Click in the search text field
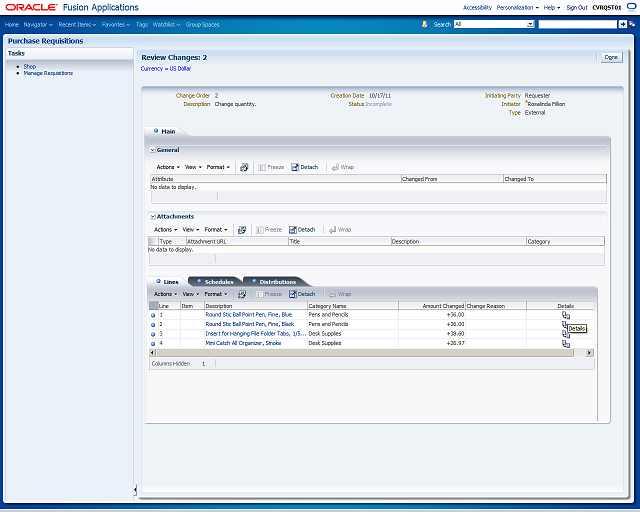640x512 pixels. [x=578, y=24]
